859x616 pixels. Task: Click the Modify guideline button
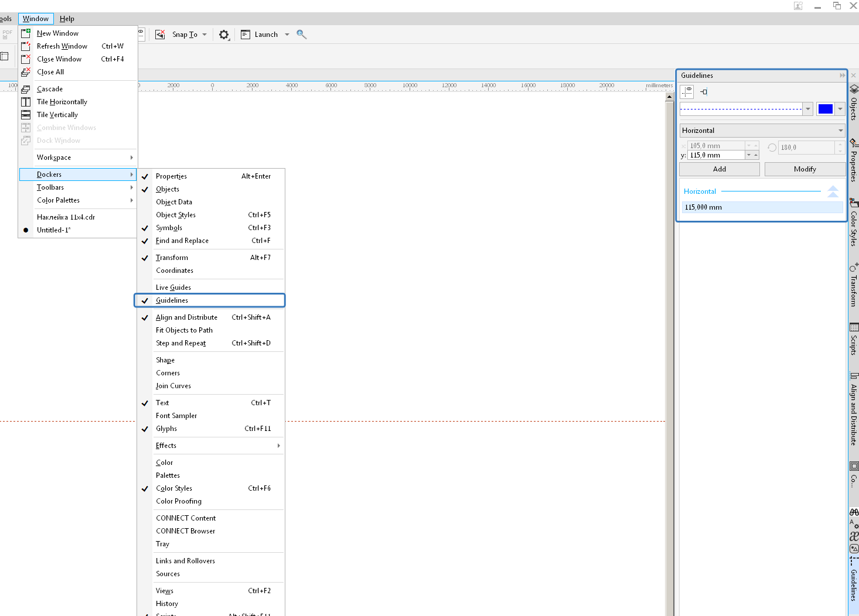pos(805,169)
